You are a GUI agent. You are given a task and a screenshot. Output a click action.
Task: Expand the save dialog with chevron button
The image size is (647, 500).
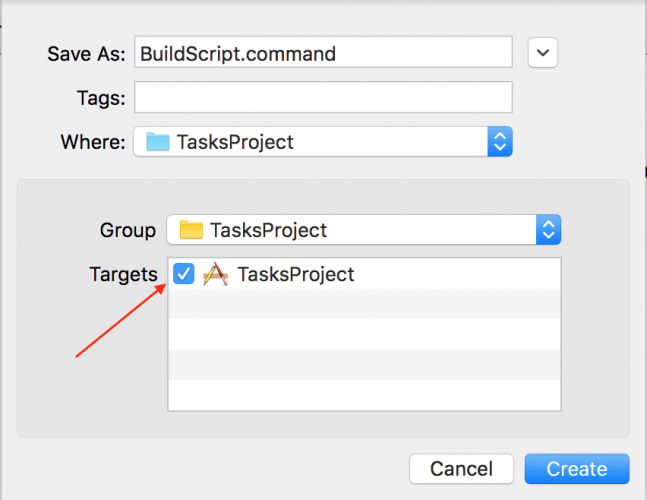pos(543,52)
